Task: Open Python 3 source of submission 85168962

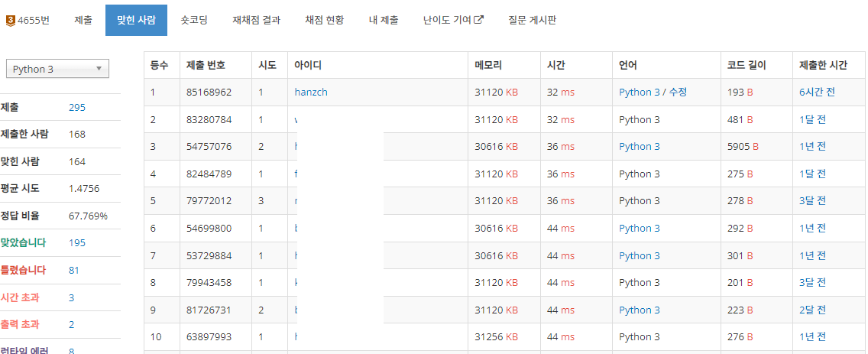Action: point(640,93)
